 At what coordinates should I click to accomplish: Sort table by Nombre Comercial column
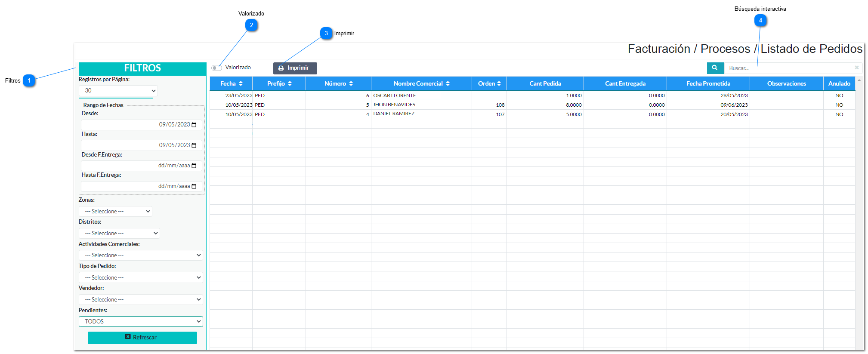point(422,83)
